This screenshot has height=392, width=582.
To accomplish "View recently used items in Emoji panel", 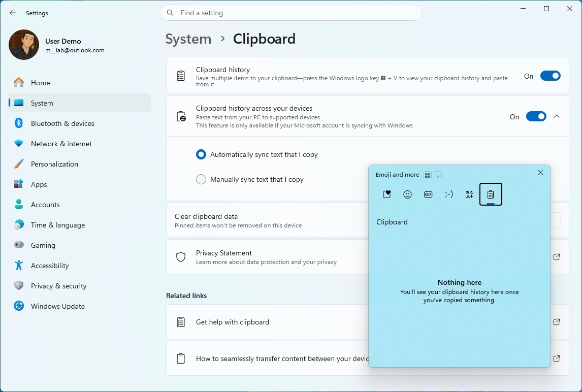I will pos(387,194).
